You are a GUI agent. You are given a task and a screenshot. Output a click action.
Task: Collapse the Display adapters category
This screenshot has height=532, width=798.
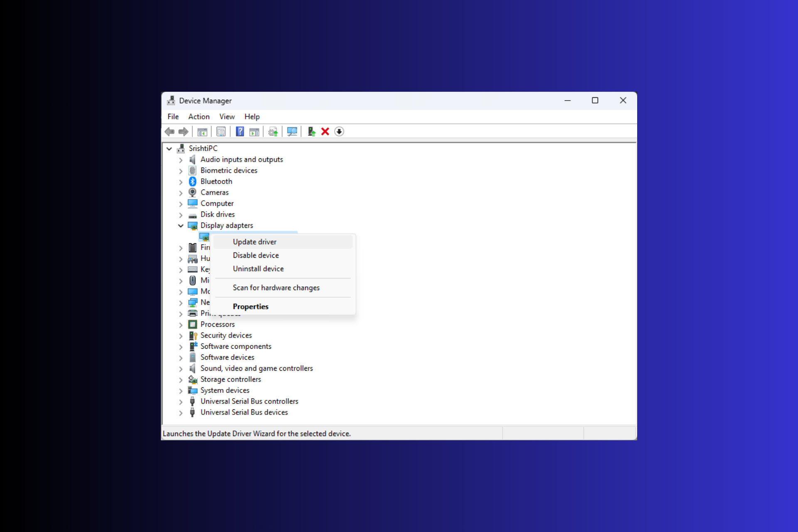pyautogui.click(x=180, y=225)
